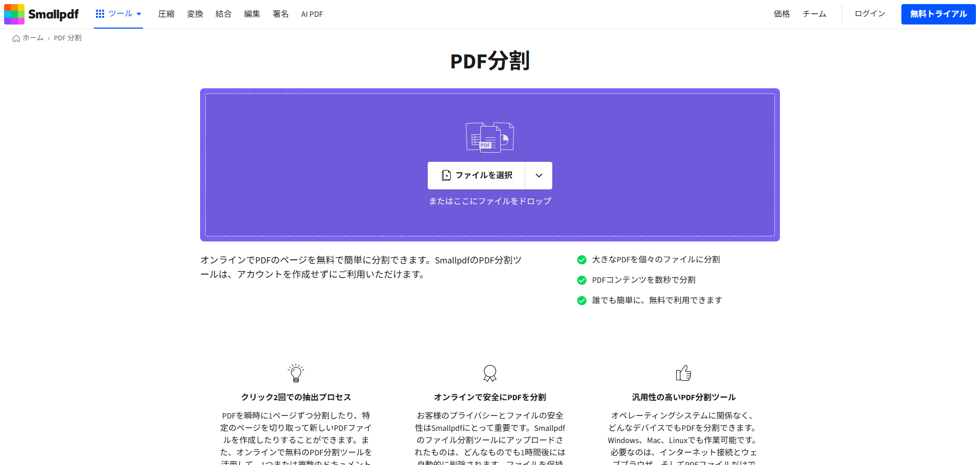Click text PDFコンテンツを数秒で分割

(x=644, y=280)
